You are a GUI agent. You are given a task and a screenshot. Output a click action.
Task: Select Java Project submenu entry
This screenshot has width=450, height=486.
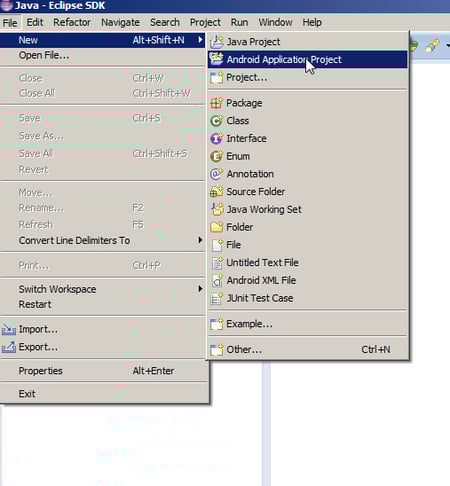coord(307,42)
